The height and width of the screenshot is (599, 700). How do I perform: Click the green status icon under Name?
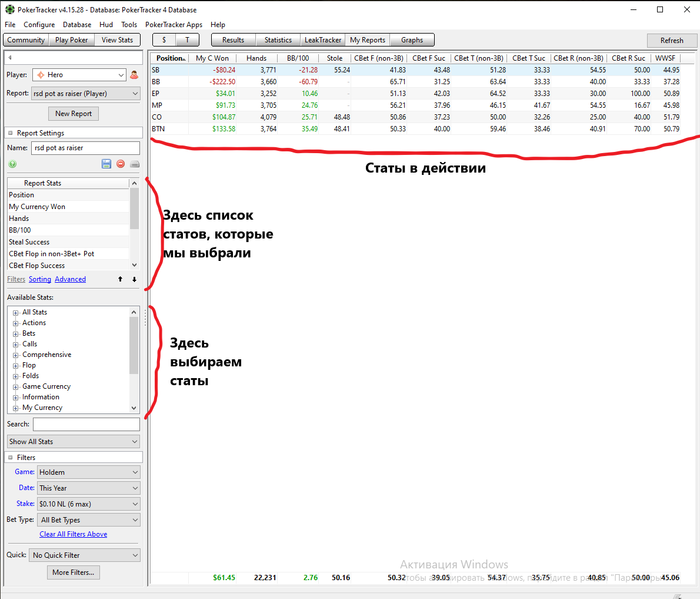click(x=12, y=164)
